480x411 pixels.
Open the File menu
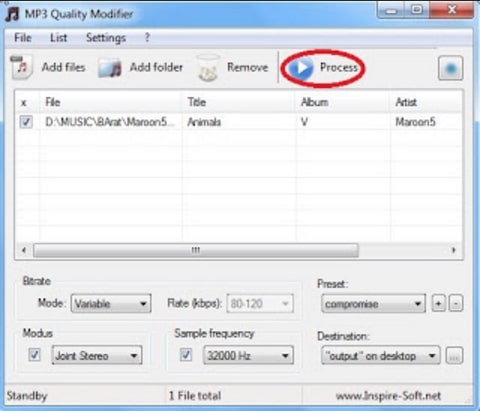point(23,37)
